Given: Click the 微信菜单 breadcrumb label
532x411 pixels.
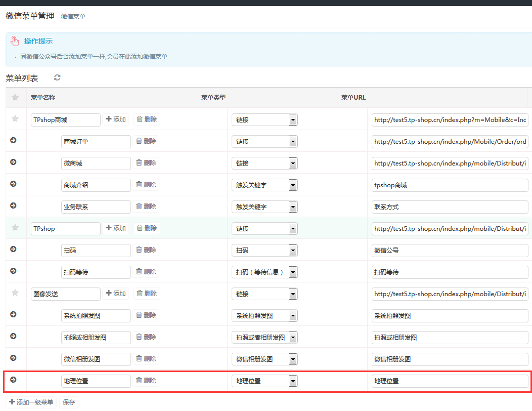Looking at the screenshot, I should (73, 17).
